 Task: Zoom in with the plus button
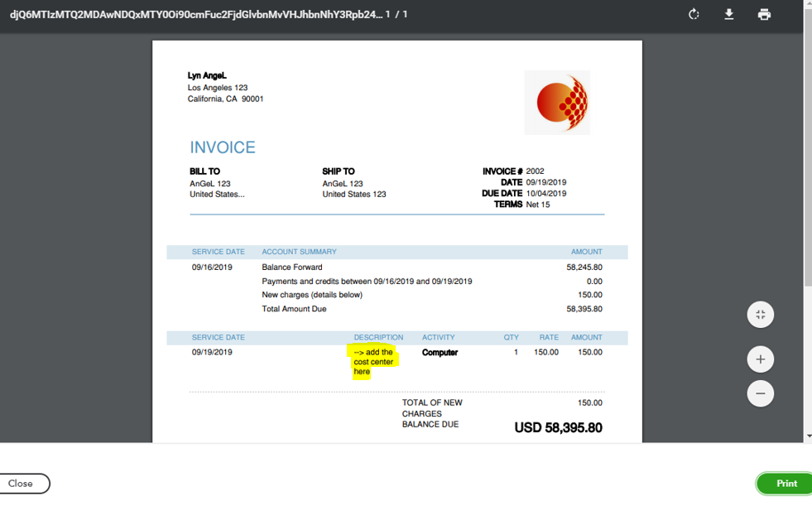tap(760, 359)
